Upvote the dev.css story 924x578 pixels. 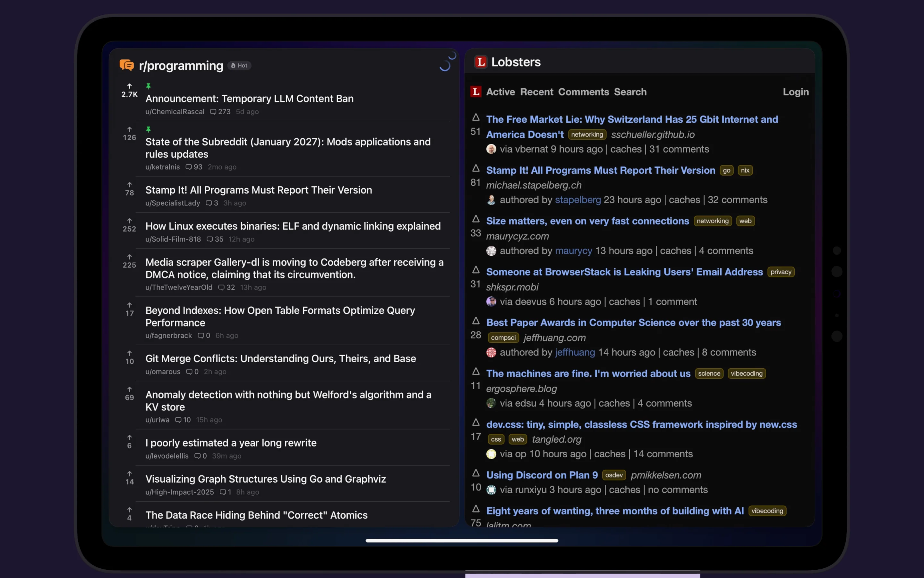[x=476, y=422]
